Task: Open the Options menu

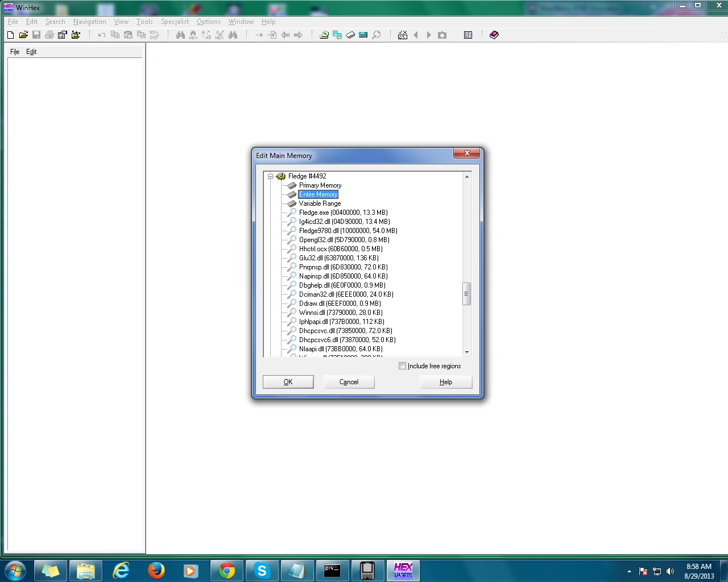Action: click(209, 22)
